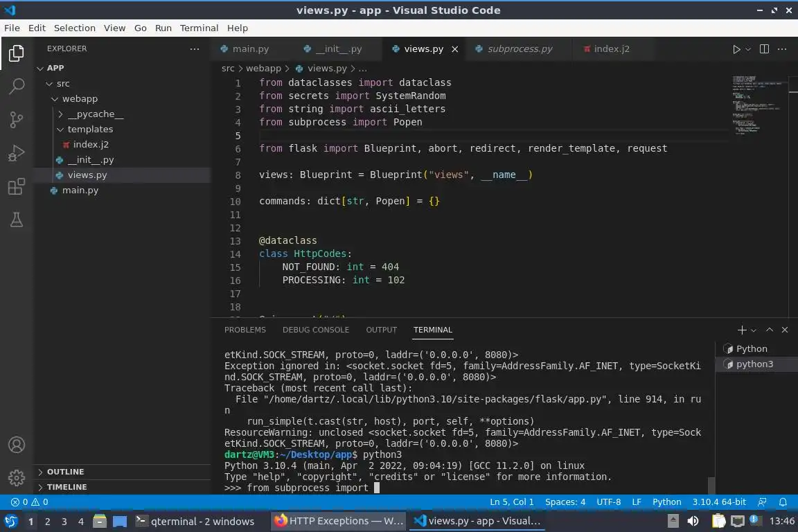
Task: Click LF end-of-line setting
Action: pyautogui.click(x=636, y=502)
